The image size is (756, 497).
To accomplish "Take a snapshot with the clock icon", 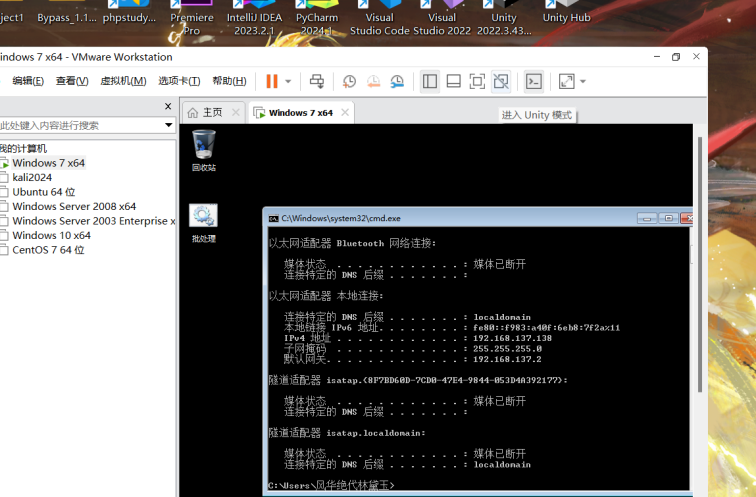I will click(349, 81).
